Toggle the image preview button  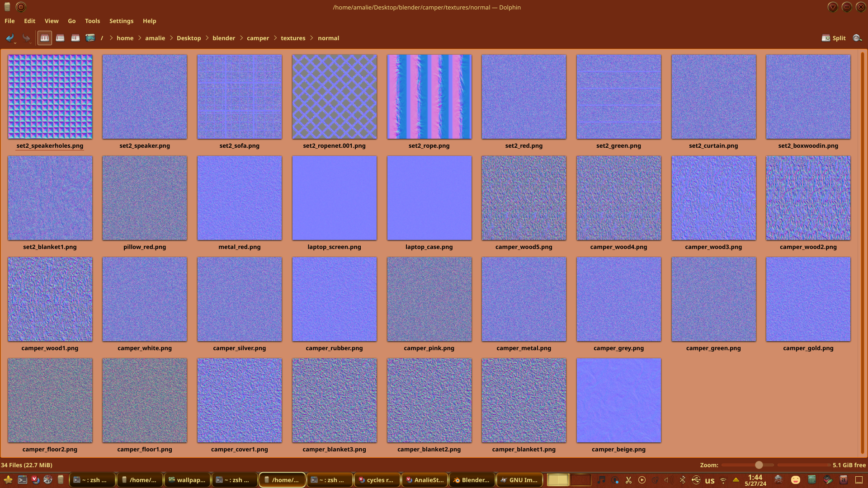(90, 38)
